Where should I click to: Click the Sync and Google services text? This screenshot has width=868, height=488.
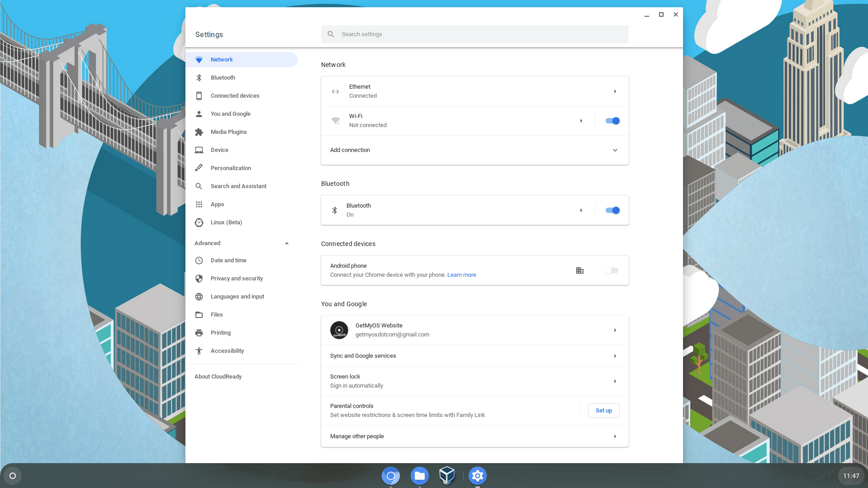pos(363,356)
